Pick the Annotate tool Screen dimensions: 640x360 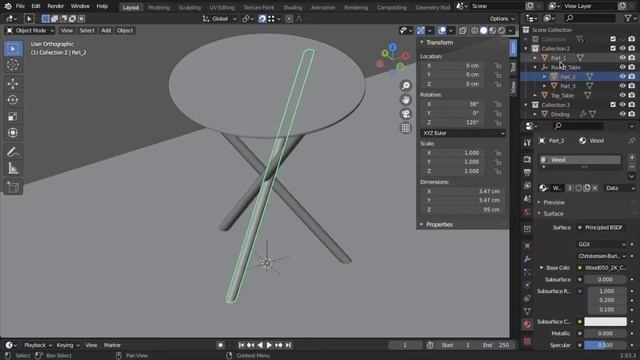click(x=13, y=152)
